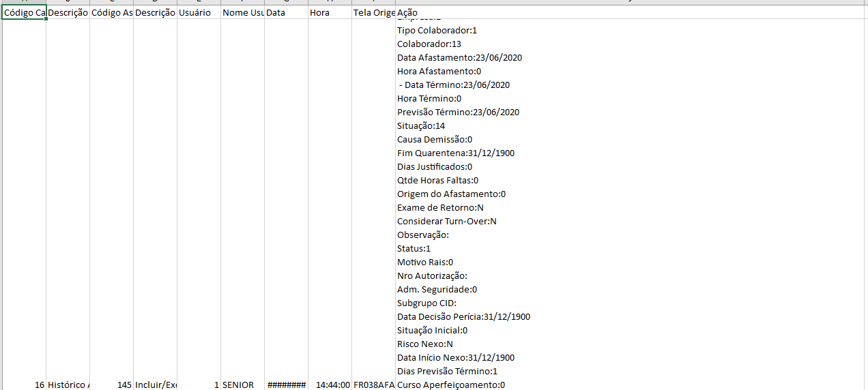Click the 'FR038AFA' origin screen cell

tap(373, 385)
